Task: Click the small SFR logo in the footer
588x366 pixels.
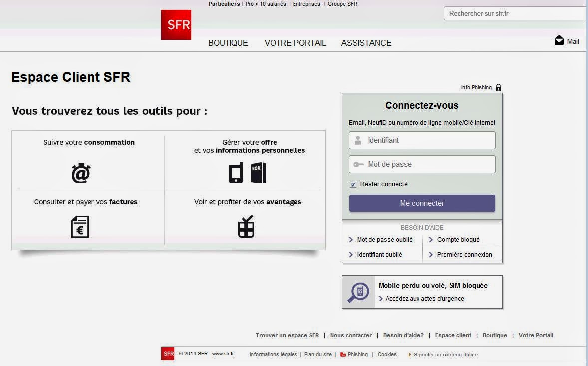Action: pyautogui.click(x=168, y=354)
